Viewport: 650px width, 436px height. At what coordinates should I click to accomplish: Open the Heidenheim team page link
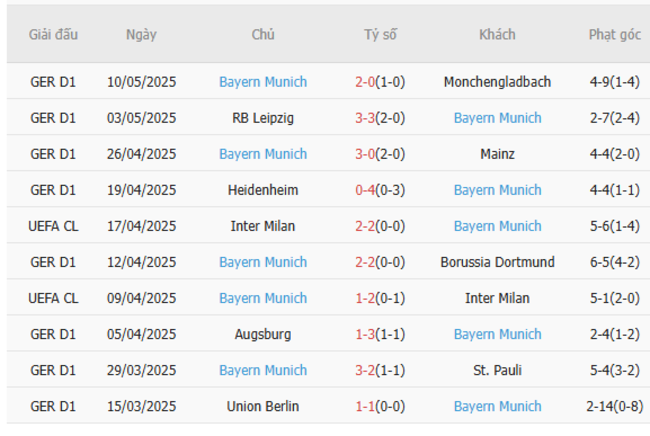[x=263, y=190]
